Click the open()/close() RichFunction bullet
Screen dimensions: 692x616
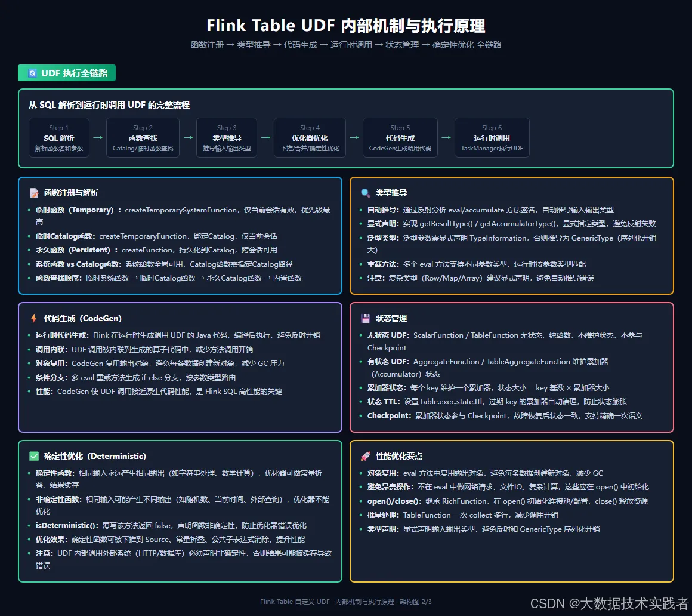click(x=508, y=501)
